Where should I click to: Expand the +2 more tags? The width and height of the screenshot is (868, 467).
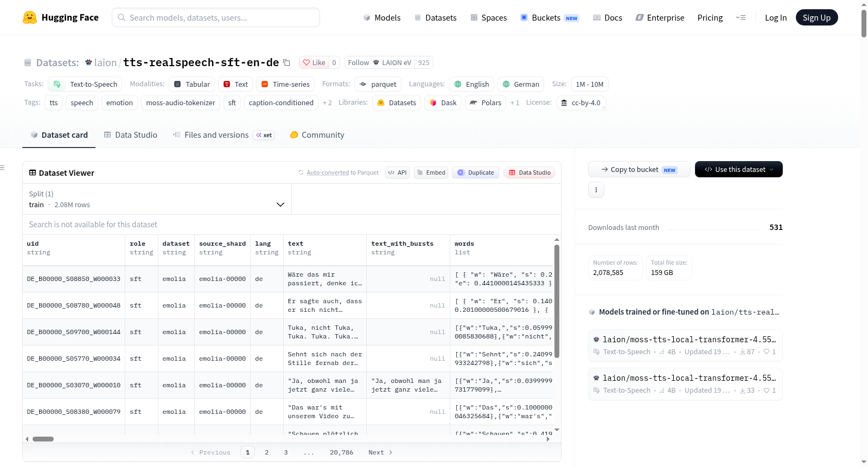pyautogui.click(x=327, y=103)
